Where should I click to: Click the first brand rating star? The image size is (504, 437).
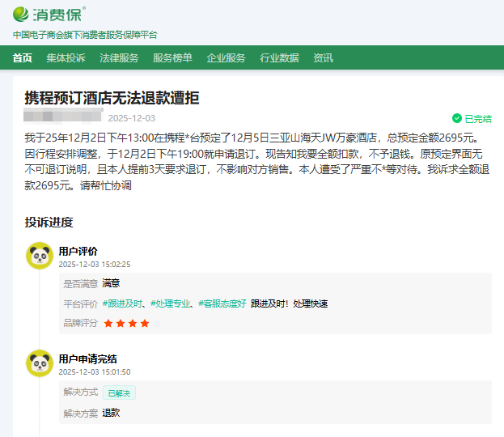click(x=108, y=323)
